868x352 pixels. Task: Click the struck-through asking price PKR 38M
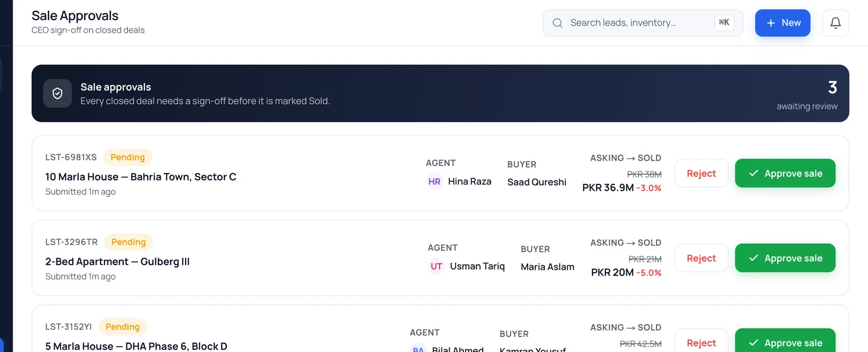coord(644,174)
